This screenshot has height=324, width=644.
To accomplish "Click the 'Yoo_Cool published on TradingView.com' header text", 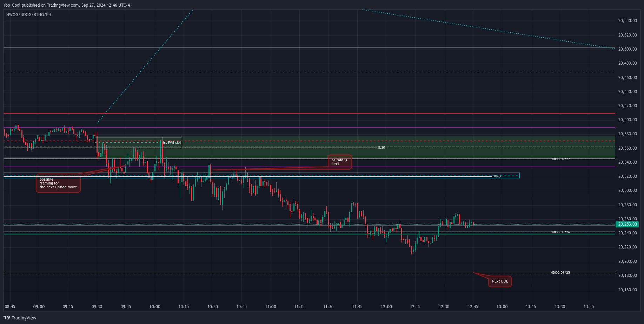I will tap(41, 5).
